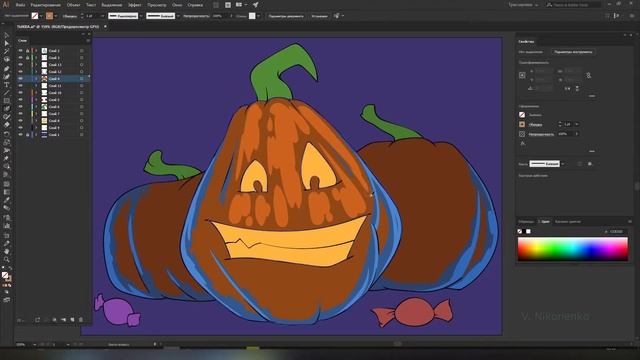Toggle visibility of layer Слой 11

(20, 86)
